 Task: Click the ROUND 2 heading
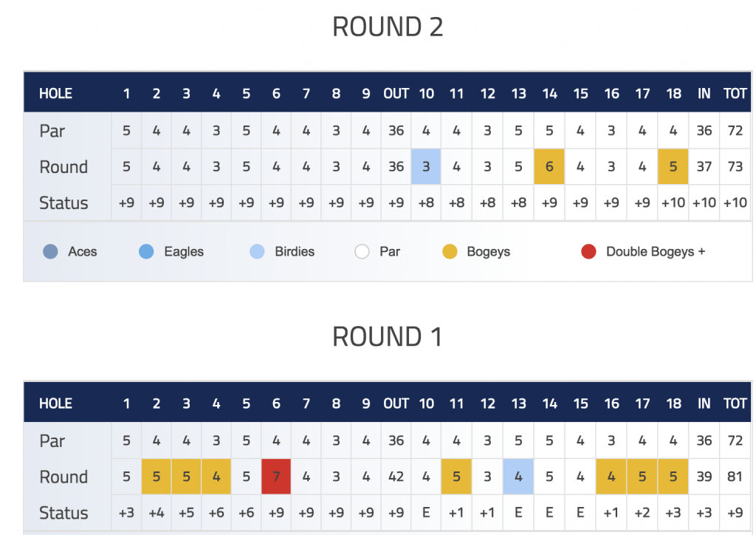388,27
